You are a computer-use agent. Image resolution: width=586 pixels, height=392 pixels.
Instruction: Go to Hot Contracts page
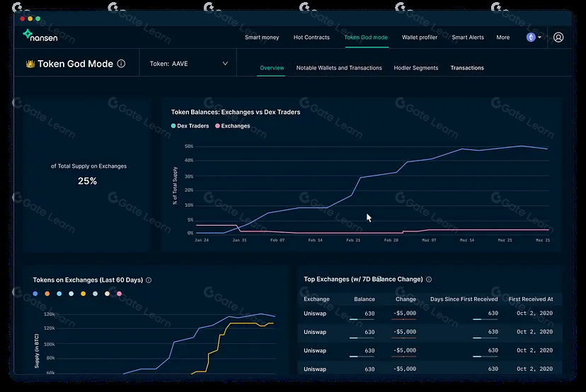click(x=311, y=38)
